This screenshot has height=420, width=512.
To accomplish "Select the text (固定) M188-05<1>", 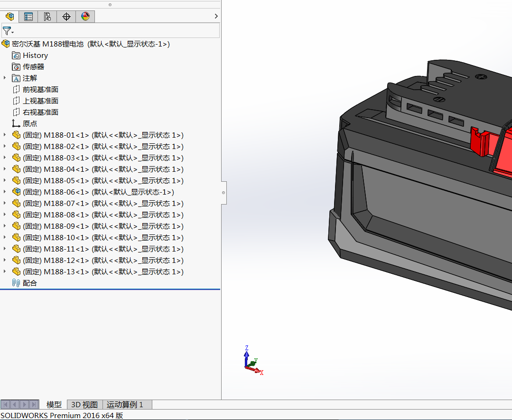I will pos(56,181).
